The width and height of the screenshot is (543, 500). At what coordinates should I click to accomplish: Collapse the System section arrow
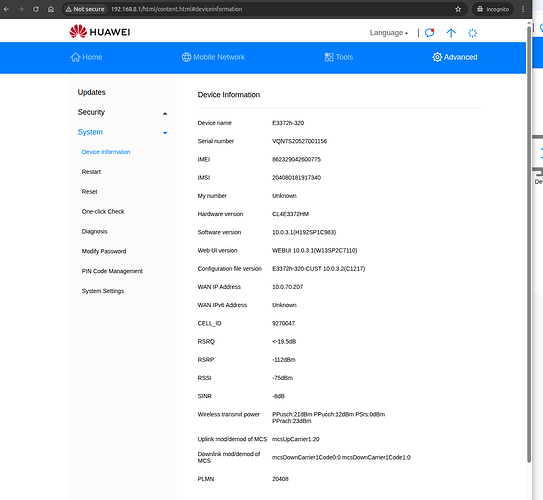coord(165,133)
